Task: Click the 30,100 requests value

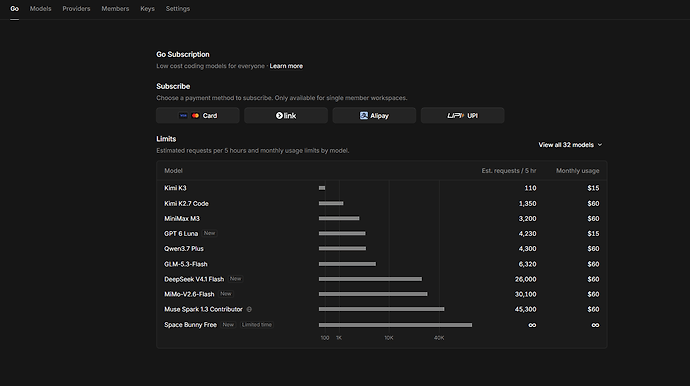Action: (525, 294)
